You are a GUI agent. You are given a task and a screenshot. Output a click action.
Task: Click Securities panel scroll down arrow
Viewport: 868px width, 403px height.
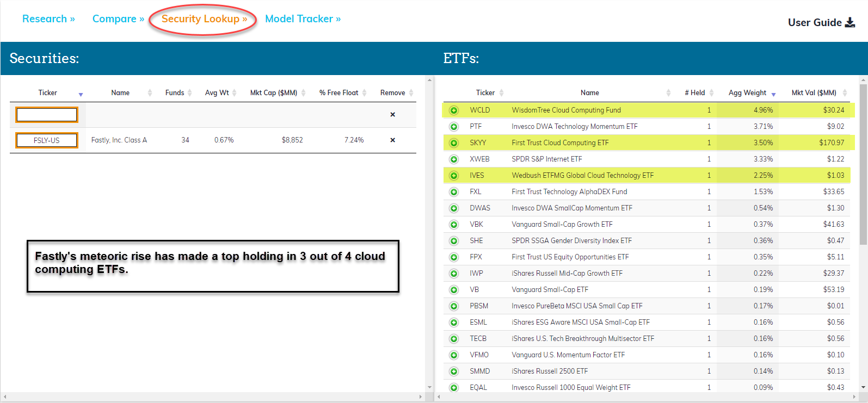tap(429, 388)
